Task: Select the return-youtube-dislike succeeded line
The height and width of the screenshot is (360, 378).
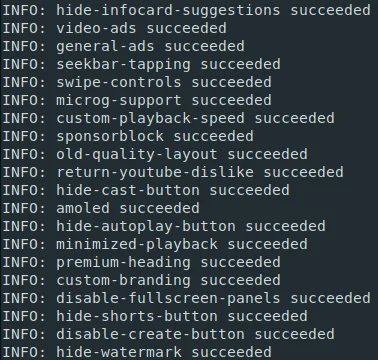Action: point(173,172)
